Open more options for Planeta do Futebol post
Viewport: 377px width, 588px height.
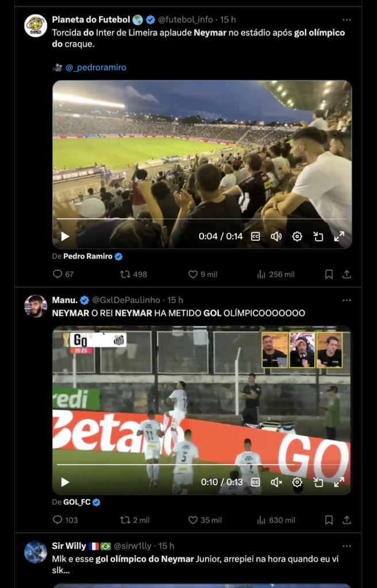(347, 20)
